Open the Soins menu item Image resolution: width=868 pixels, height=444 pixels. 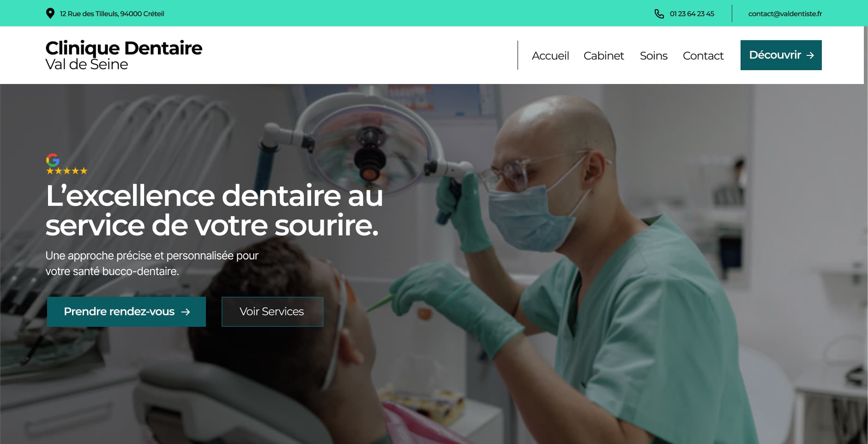click(x=654, y=55)
